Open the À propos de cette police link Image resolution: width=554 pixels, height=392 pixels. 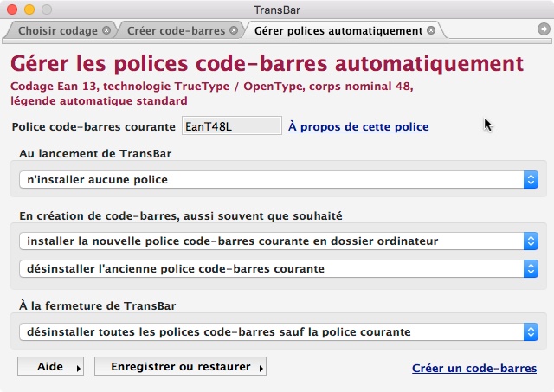click(x=358, y=127)
